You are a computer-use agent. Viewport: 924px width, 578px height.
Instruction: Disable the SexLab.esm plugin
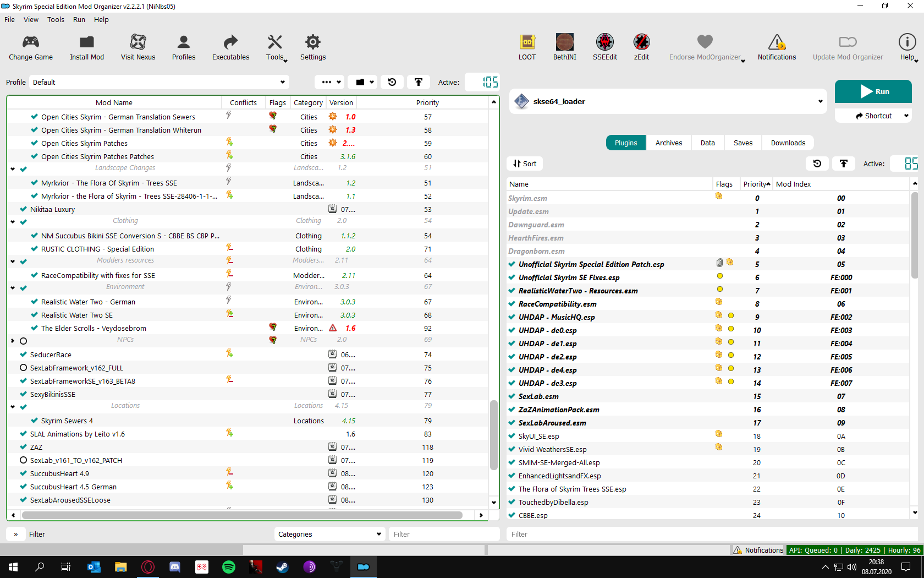point(512,396)
